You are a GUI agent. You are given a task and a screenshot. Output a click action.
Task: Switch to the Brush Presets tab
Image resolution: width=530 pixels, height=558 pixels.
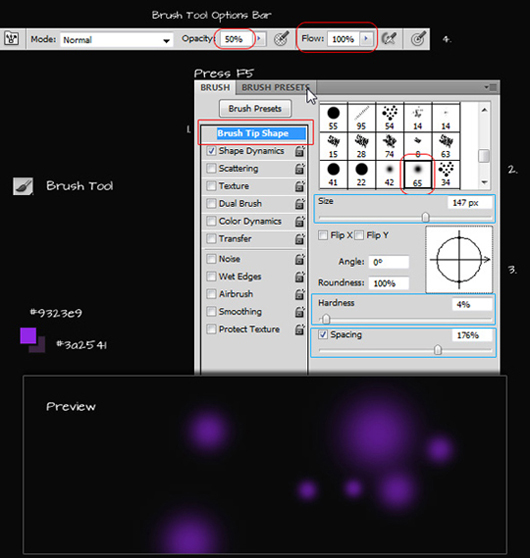point(275,87)
